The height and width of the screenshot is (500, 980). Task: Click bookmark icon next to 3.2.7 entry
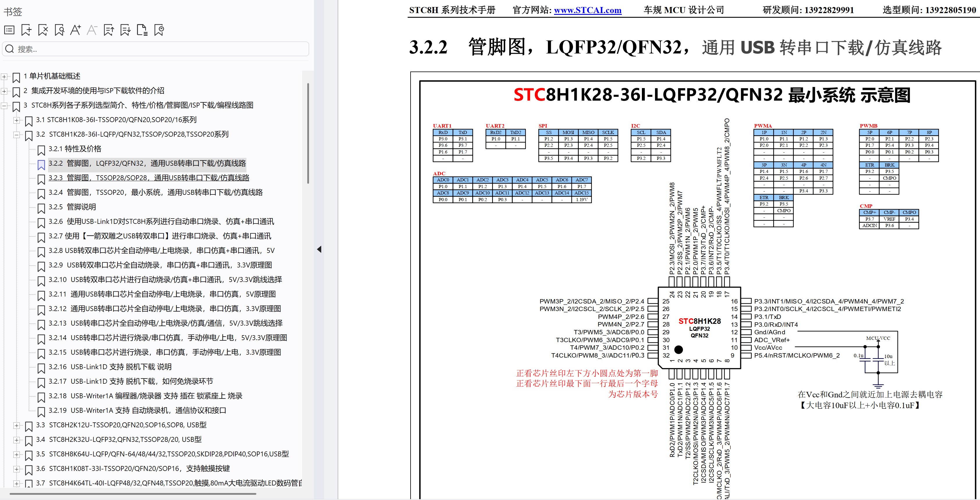tap(41, 237)
